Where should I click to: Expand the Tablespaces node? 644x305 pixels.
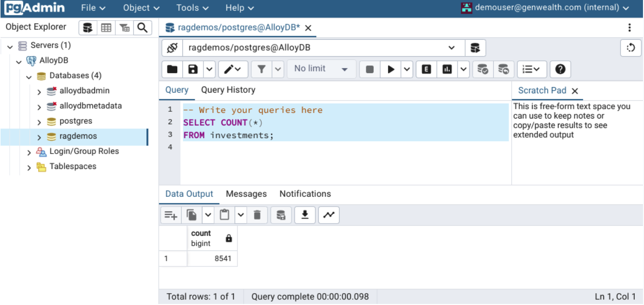[29, 167]
